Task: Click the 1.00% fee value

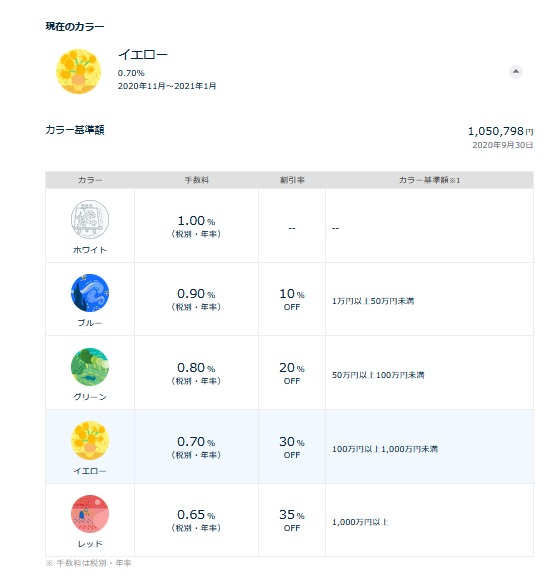Action: (x=196, y=221)
